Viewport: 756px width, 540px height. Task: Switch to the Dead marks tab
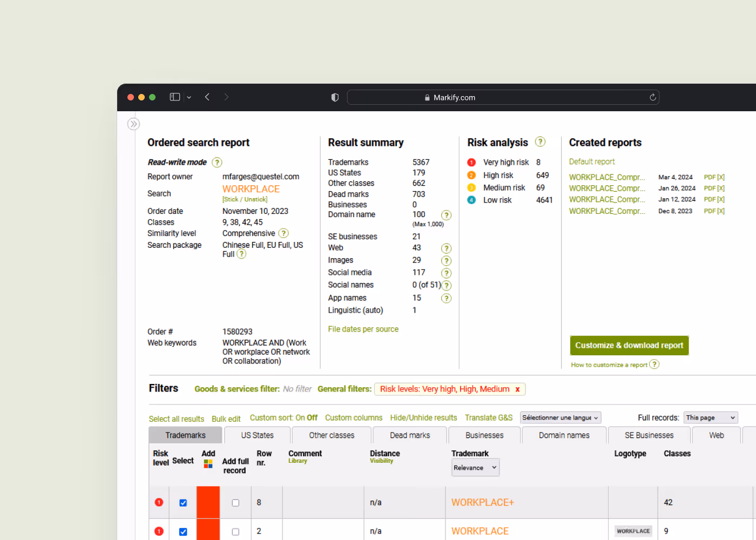[x=410, y=435]
